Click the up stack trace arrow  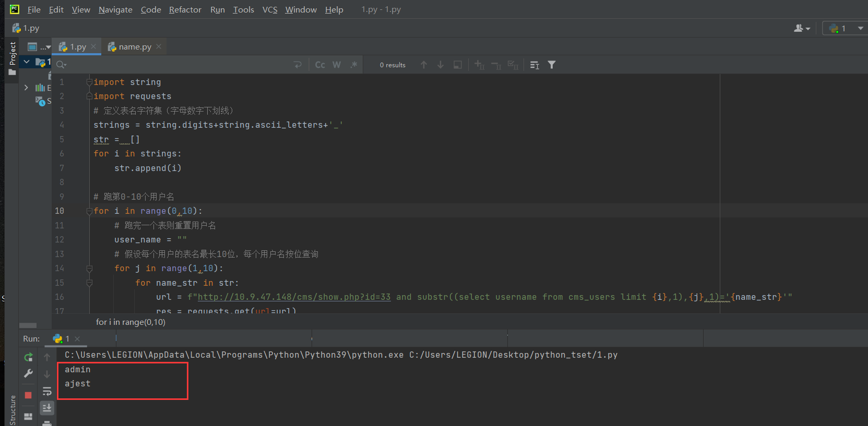47,357
